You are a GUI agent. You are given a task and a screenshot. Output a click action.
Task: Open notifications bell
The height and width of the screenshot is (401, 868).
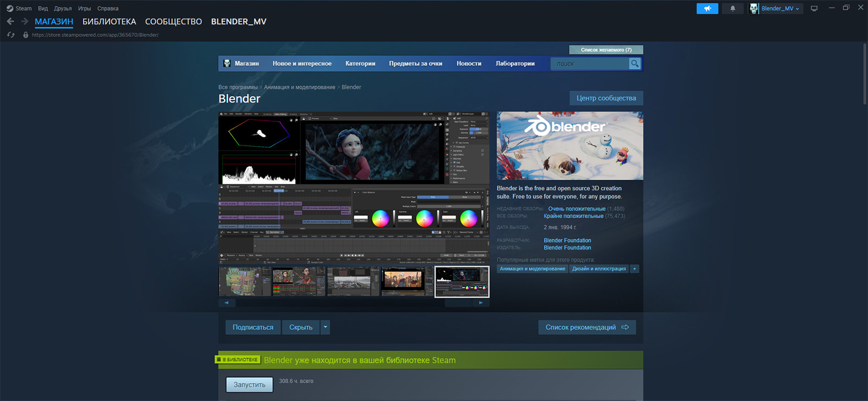(x=733, y=9)
